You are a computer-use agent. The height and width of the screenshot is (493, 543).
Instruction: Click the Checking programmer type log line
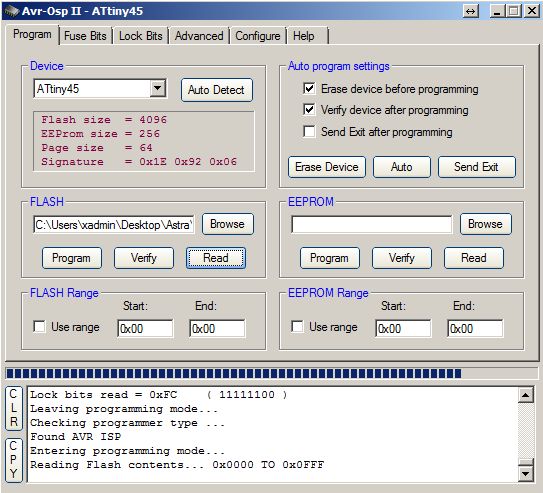[x=127, y=423]
